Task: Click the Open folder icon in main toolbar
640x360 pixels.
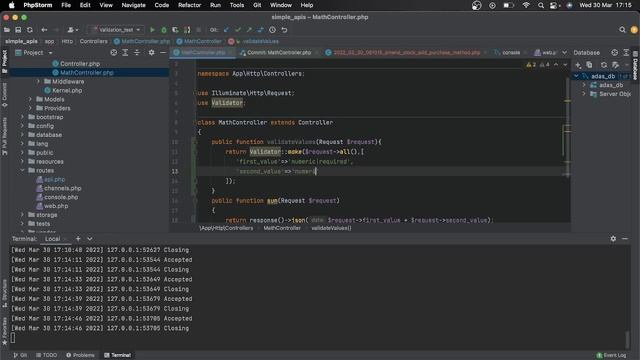Action: coord(7,30)
